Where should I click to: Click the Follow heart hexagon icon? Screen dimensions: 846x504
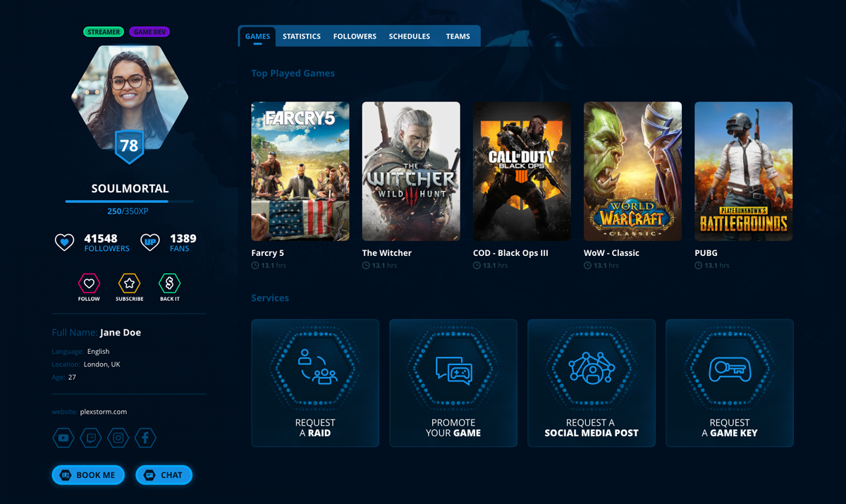[x=89, y=283]
